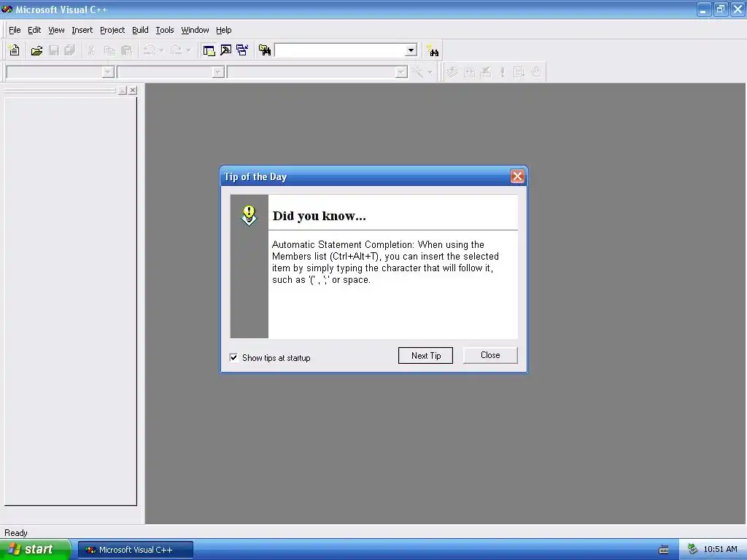The image size is (747, 560).
Task: Click in the Find text input field
Action: coord(340,50)
